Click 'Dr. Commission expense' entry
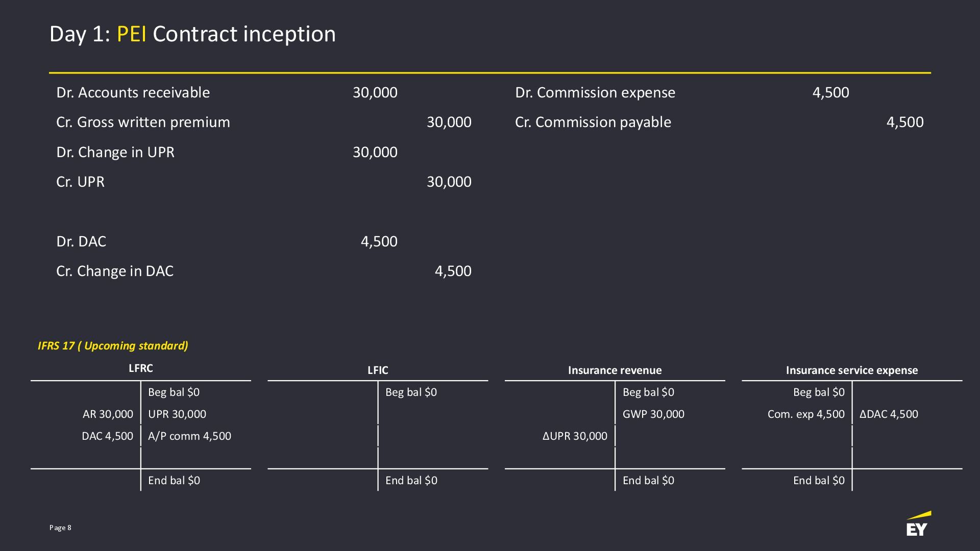 595,92
